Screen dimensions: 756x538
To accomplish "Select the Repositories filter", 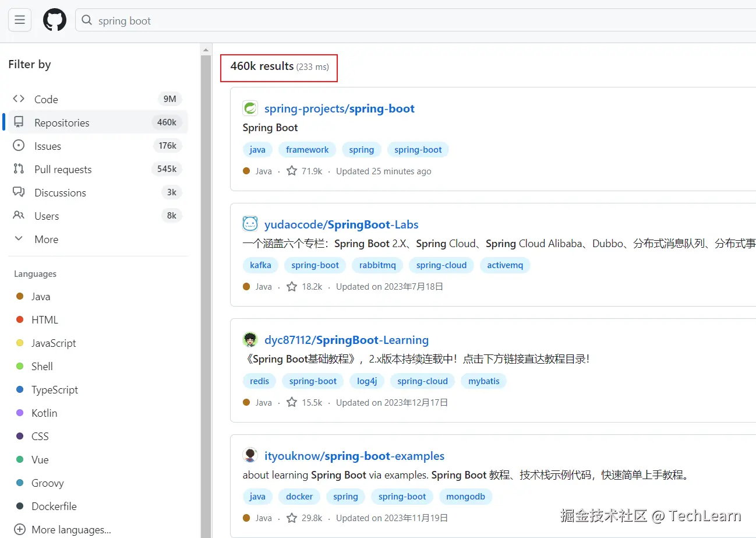I will [x=98, y=122].
